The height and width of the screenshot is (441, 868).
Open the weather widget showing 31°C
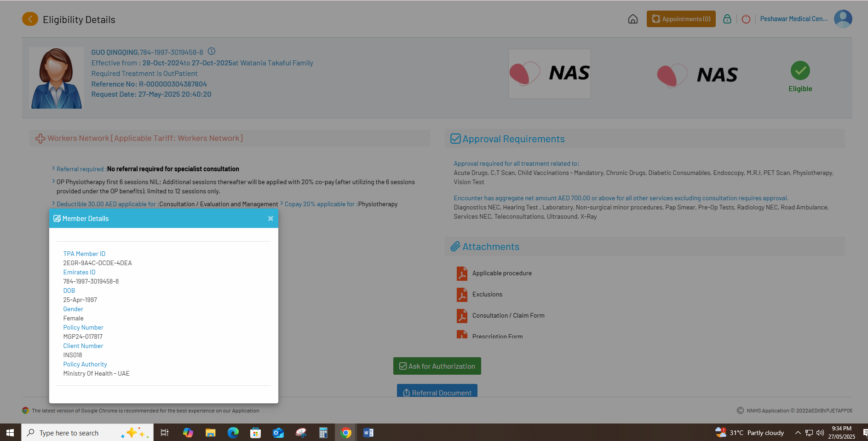(x=750, y=433)
